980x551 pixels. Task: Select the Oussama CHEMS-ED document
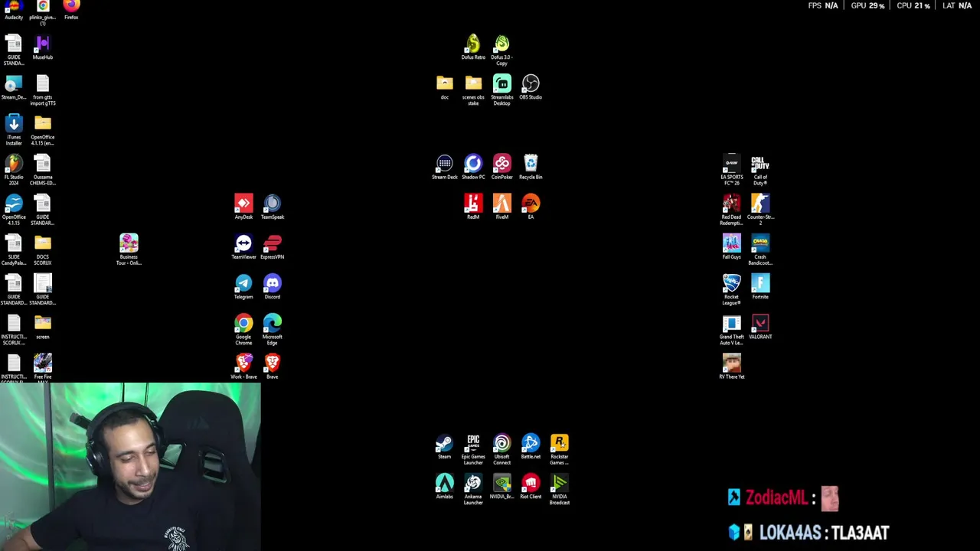tap(43, 169)
